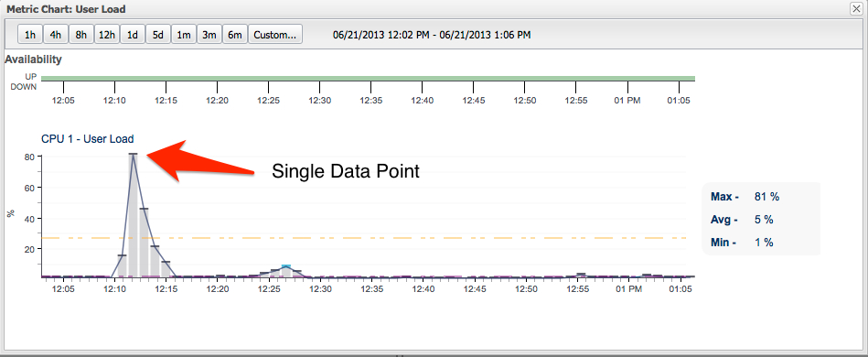Select the 6m time range
868x357 pixels.
coord(235,35)
